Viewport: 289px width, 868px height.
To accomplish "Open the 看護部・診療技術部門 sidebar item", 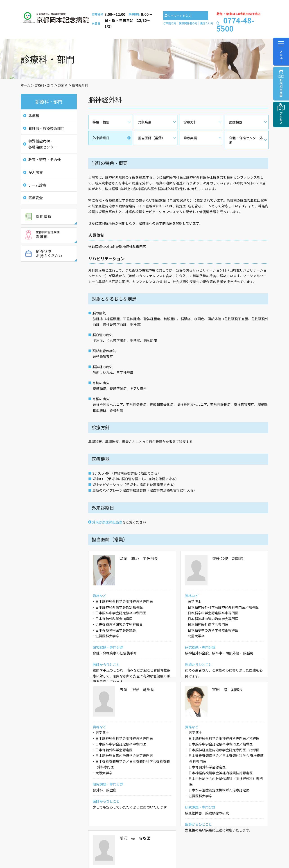I will [49, 128].
